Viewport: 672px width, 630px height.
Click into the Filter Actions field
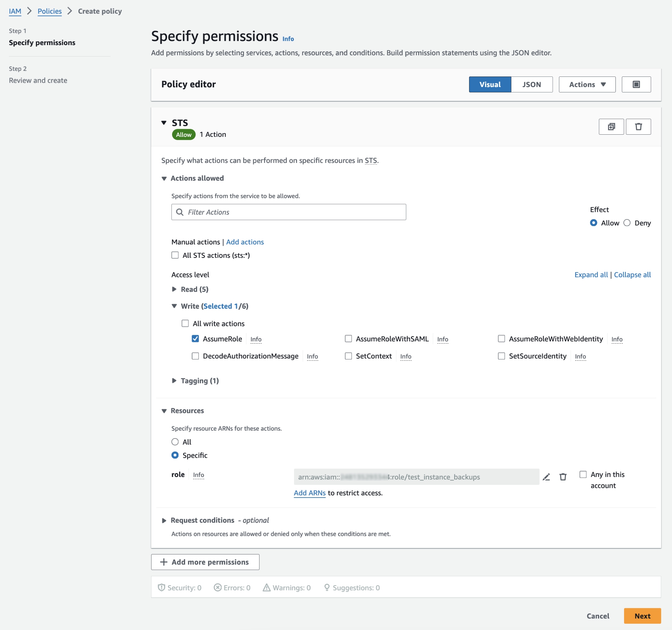(x=289, y=212)
